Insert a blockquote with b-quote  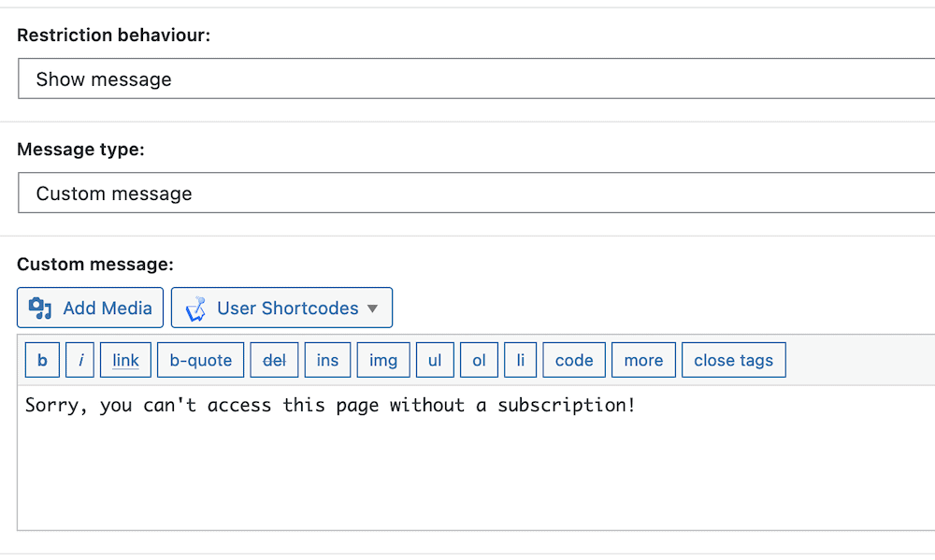(x=200, y=360)
